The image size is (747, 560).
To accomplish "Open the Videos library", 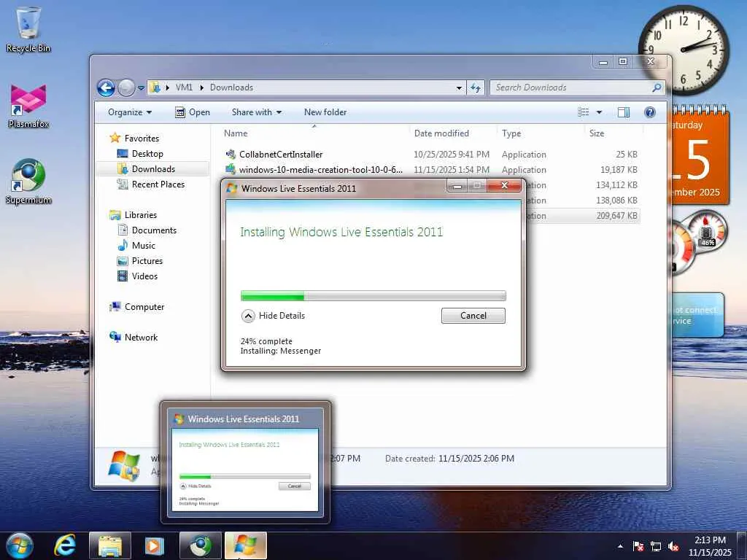I will [x=144, y=276].
